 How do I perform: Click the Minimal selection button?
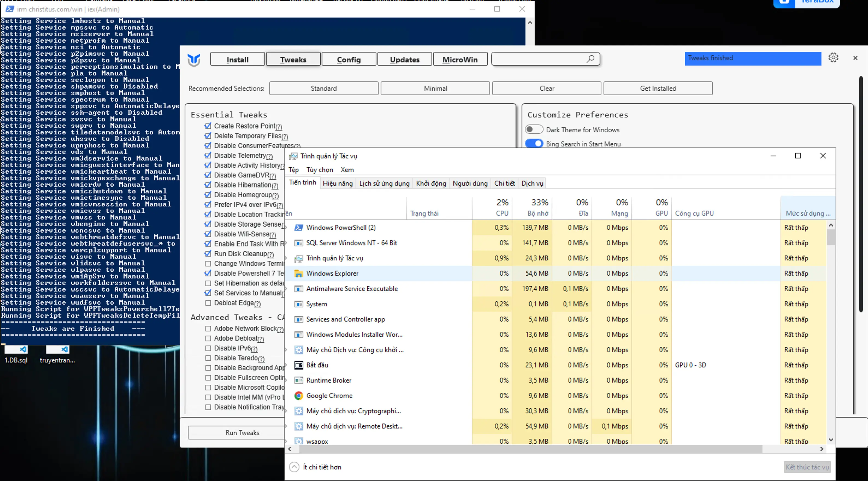point(435,88)
